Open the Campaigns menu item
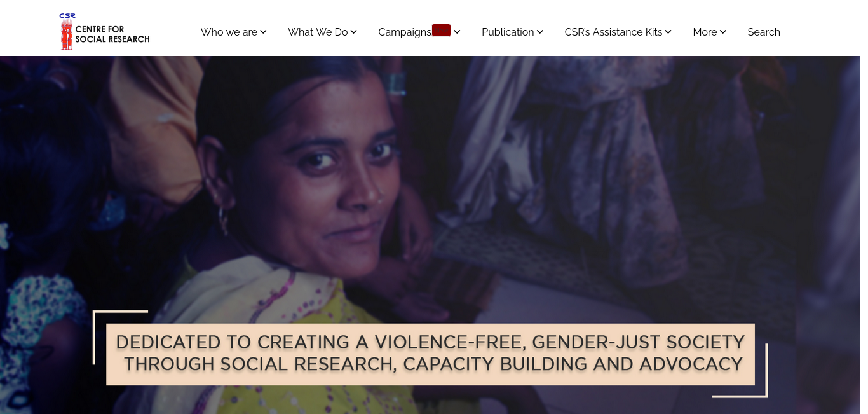The width and height of the screenshot is (868, 414). [405, 32]
